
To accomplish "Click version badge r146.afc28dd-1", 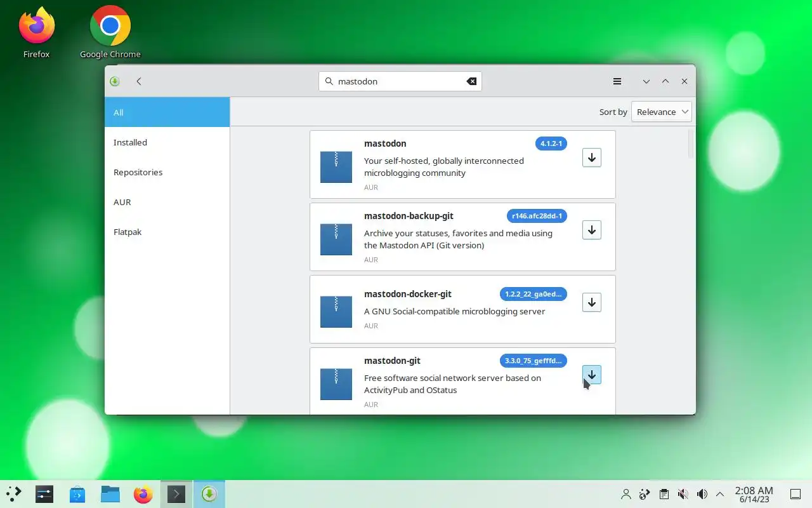I will pos(537,216).
